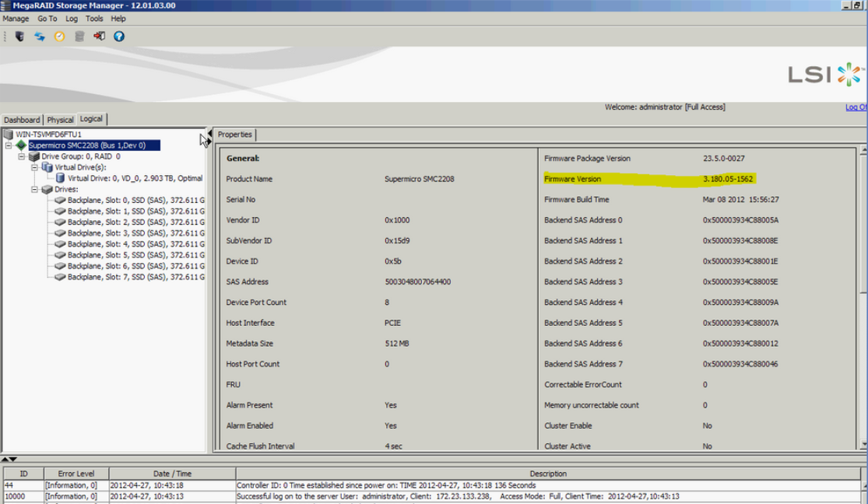Collapse the Supermicro SMC2208 controller node
Image resolution: width=868 pixels, height=504 pixels.
coord(9,145)
